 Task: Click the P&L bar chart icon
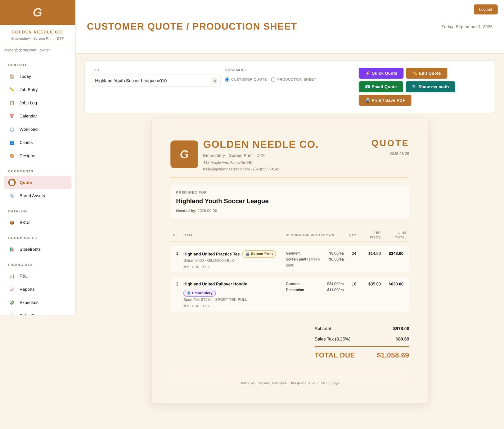coord(12,276)
